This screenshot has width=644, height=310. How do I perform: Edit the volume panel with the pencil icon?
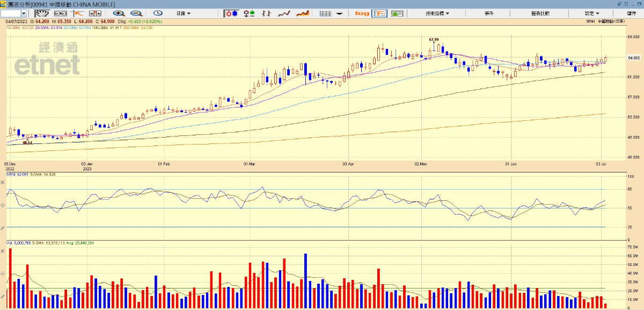(x=3, y=296)
